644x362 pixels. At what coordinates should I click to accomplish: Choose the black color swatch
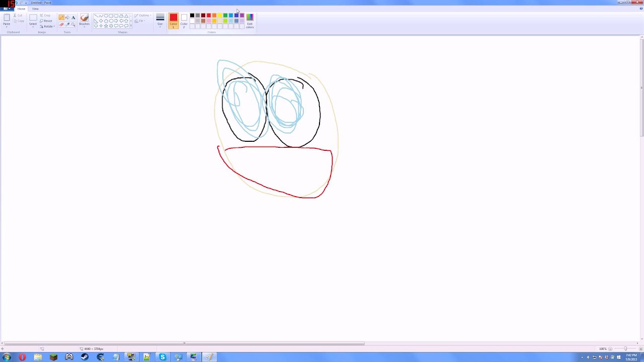pos(192,15)
